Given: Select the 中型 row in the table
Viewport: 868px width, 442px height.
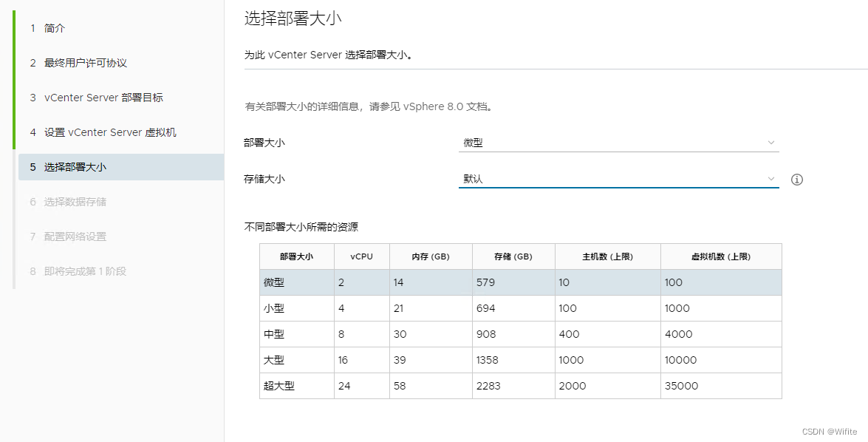Looking at the screenshot, I should [520, 334].
